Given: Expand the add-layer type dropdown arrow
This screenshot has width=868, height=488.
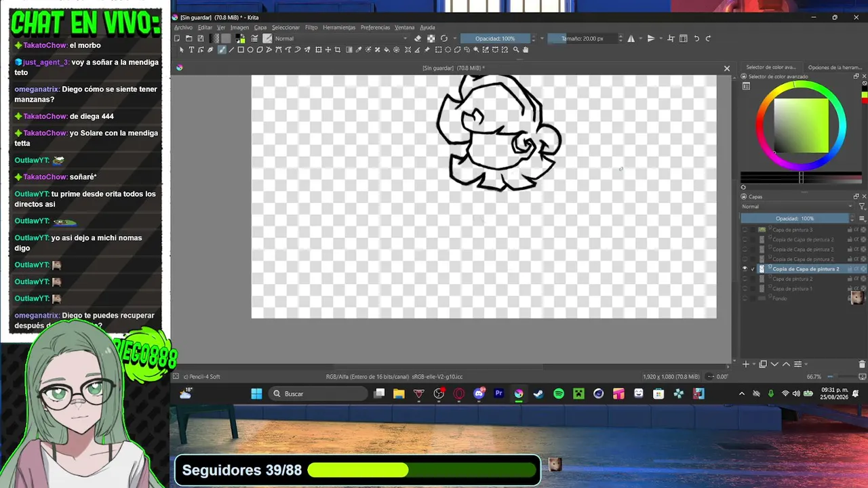Looking at the screenshot, I should click(753, 364).
